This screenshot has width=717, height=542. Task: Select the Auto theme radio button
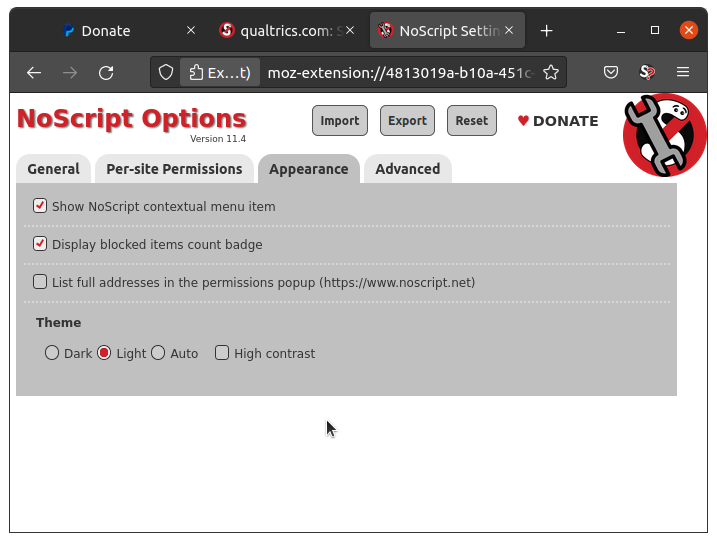[x=158, y=353]
